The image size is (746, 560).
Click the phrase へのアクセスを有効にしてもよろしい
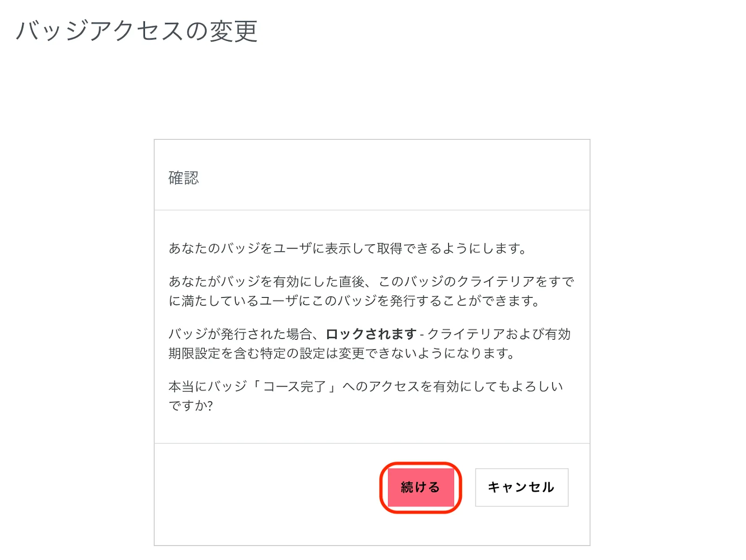tap(452, 387)
